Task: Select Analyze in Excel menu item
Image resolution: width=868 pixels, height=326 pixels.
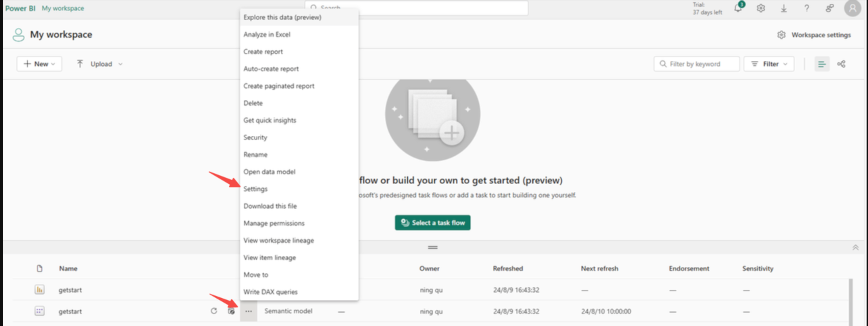Action: click(267, 34)
